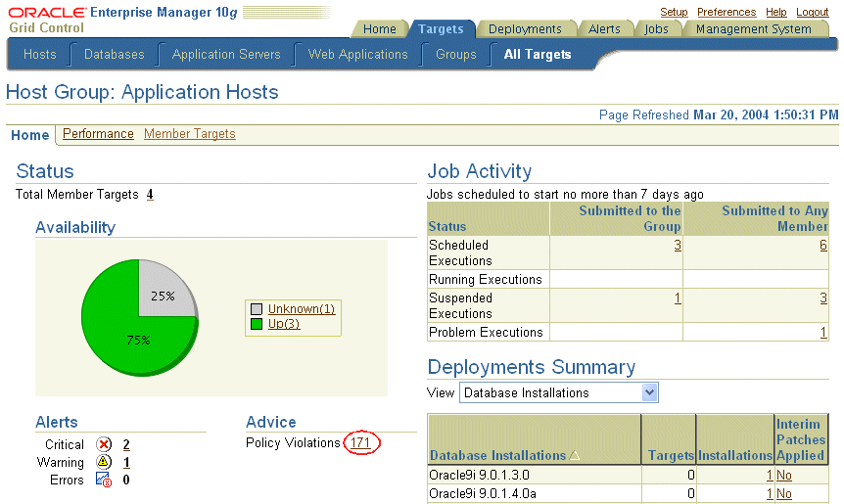This screenshot has width=844, height=504.
Task: Click Total Member Targets count 4
Action: coord(150,194)
